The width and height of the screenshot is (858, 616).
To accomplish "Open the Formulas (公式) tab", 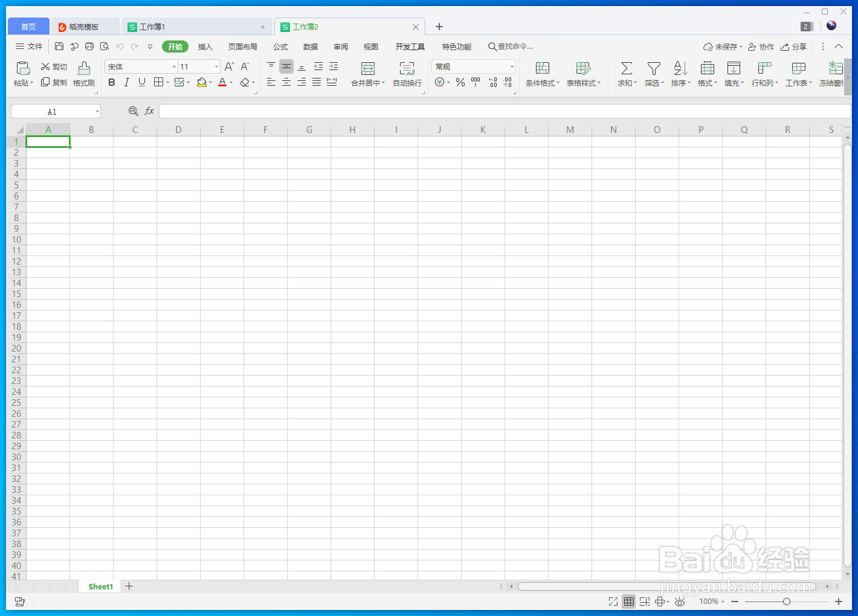I will click(280, 47).
